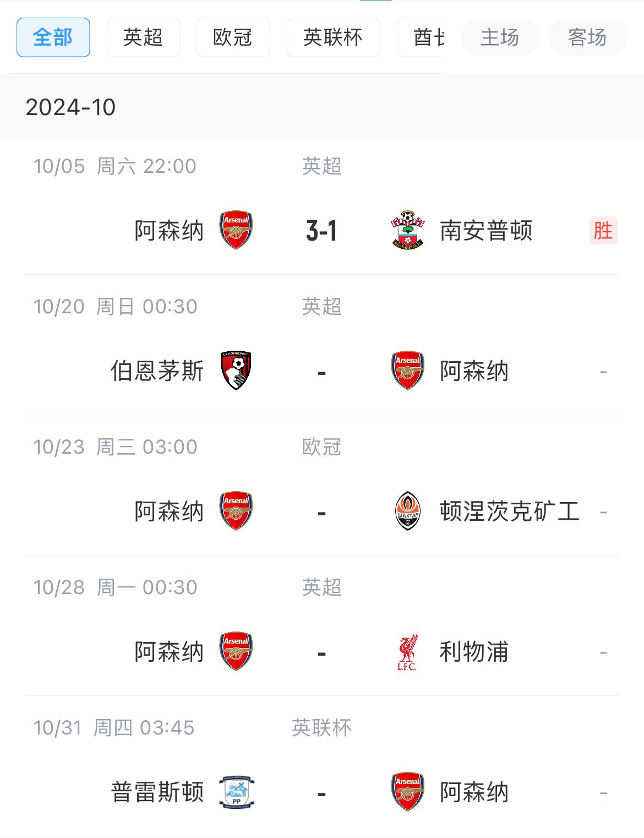644x838 pixels.
Task: Click the 2024-10 month header
Action: [x=70, y=107]
